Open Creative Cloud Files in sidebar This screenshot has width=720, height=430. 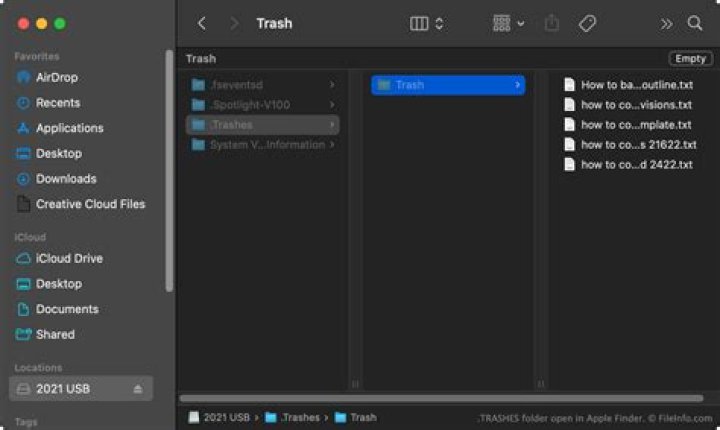point(90,204)
